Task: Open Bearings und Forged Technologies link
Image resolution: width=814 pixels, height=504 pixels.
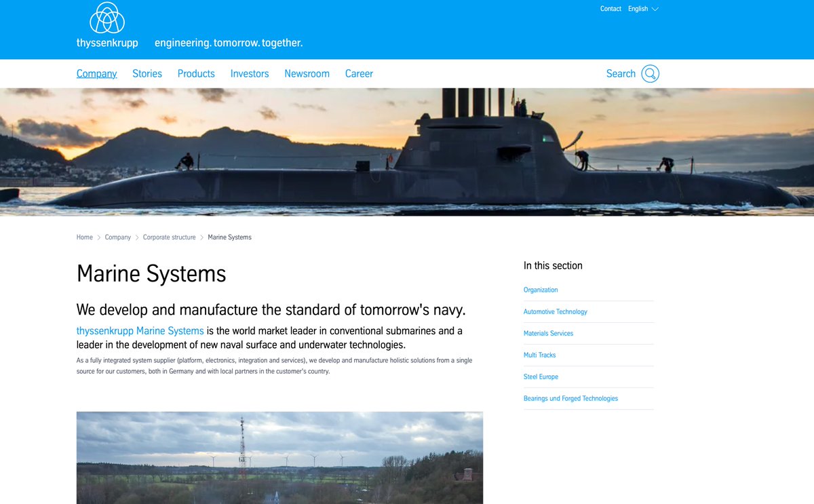Action: point(570,398)
